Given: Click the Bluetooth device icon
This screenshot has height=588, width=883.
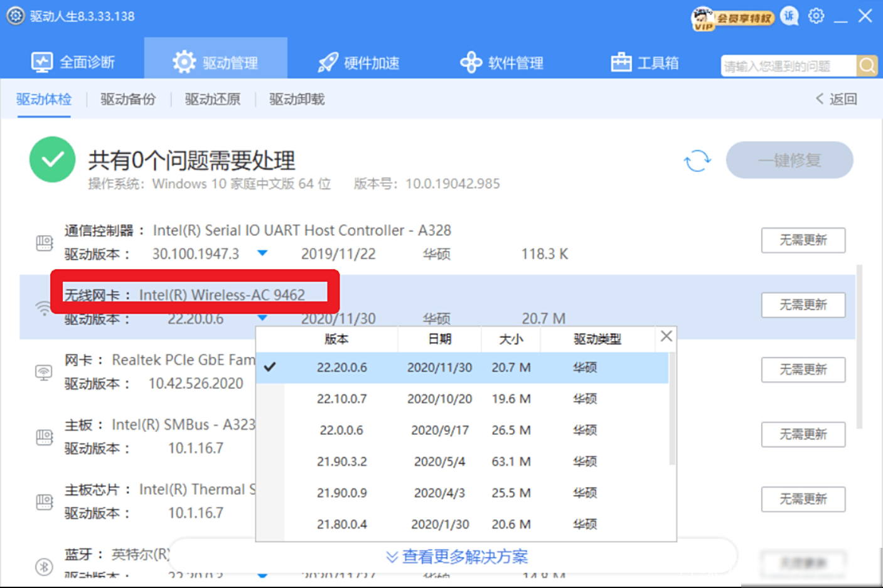Looking at the screenshot, I should pos(44,567).
